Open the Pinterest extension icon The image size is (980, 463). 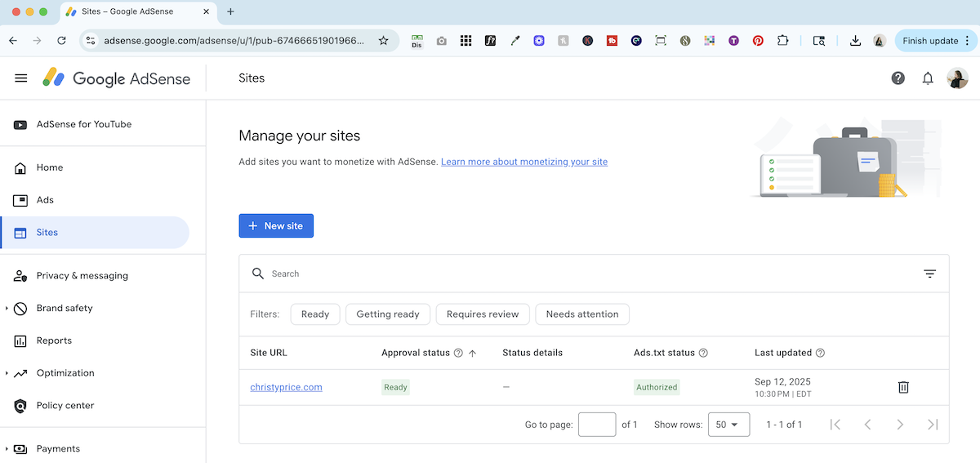pos(758,40)
